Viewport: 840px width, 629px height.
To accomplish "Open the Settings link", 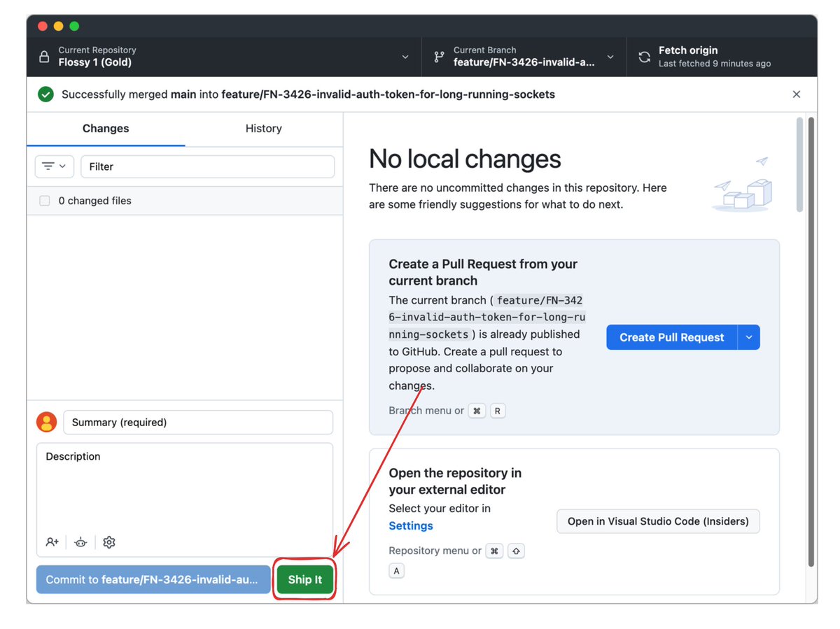I will [411, 525].
